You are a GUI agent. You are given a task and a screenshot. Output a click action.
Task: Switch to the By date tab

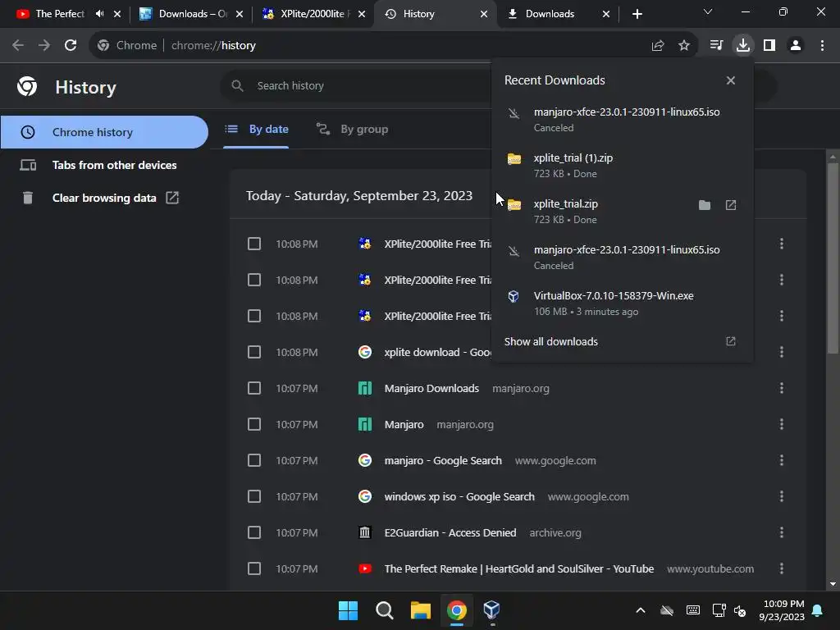256,129
